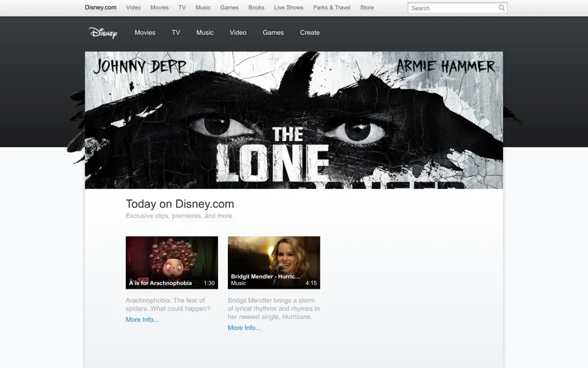This screenshot has height=368, width=588.
Task: Click 'Exclusive clips, premieres, and more' subtitle
Action: pyautogui.click(x=179, y=216)
